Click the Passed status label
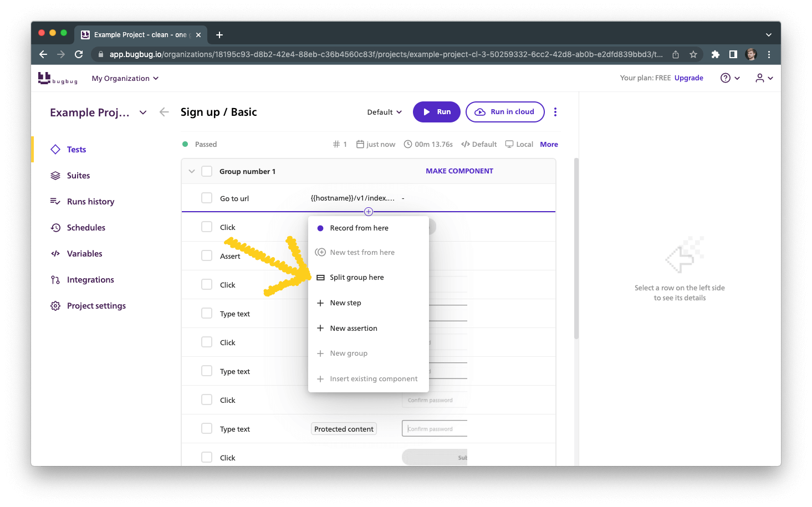The width and height of the screenshot is (812, 507). coord(206,144)
